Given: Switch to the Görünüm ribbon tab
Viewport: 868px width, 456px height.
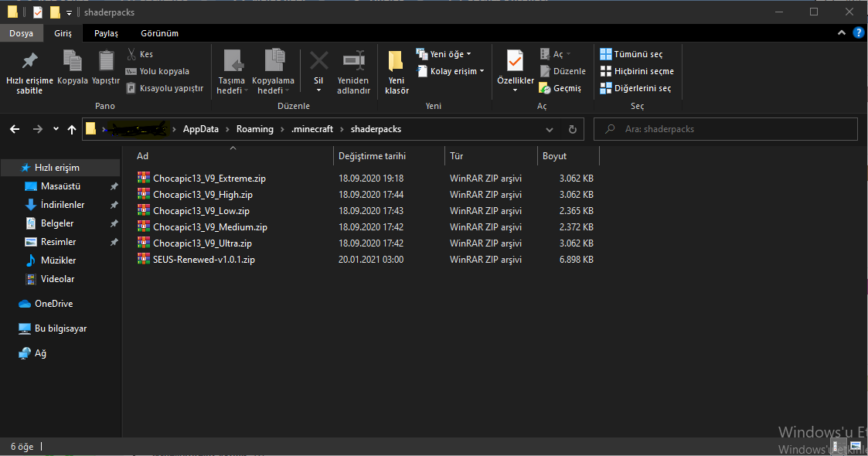Looking at the screenshot, I should point(159,33).
